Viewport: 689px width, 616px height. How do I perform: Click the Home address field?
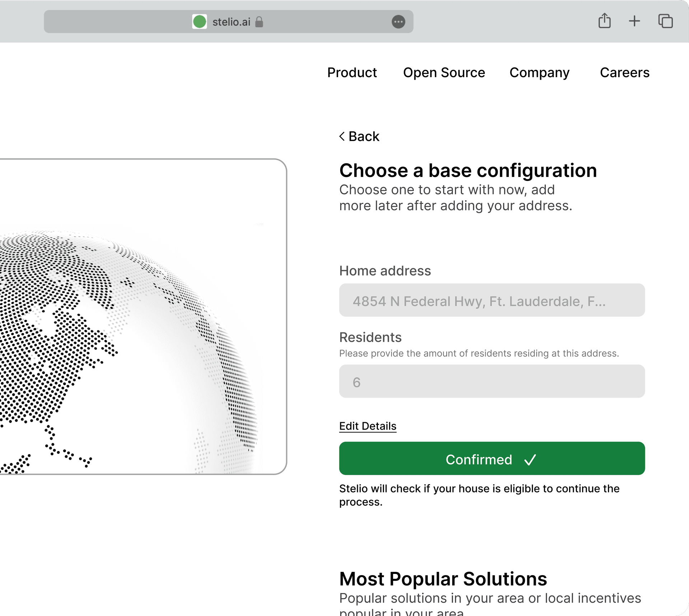[x=492, y=300]
